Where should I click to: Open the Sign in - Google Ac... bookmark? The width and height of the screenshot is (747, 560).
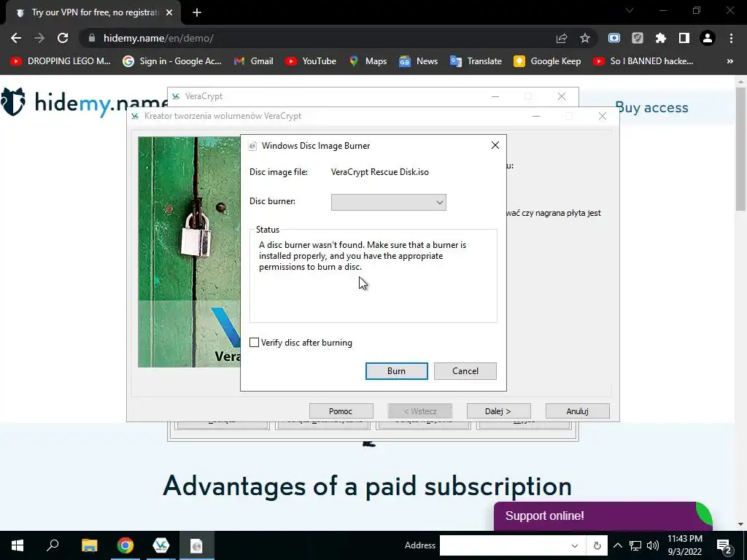tap(172, 61)
